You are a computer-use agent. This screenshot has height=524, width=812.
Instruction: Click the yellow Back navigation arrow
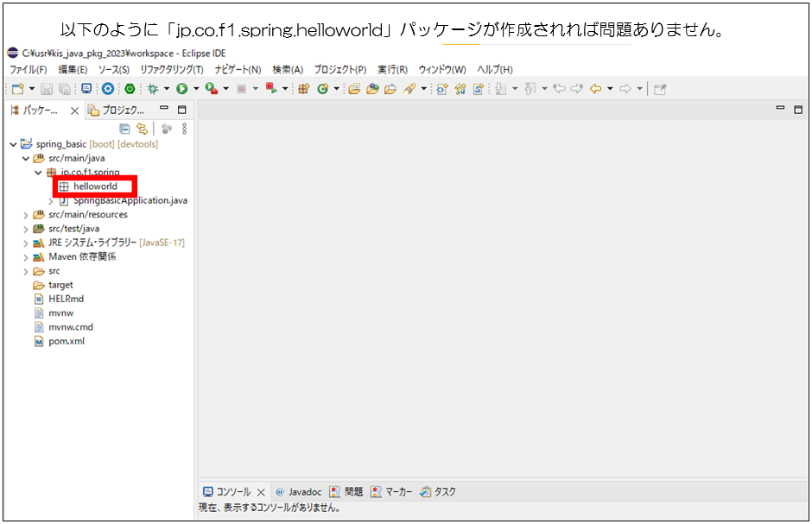click(595, 88)
